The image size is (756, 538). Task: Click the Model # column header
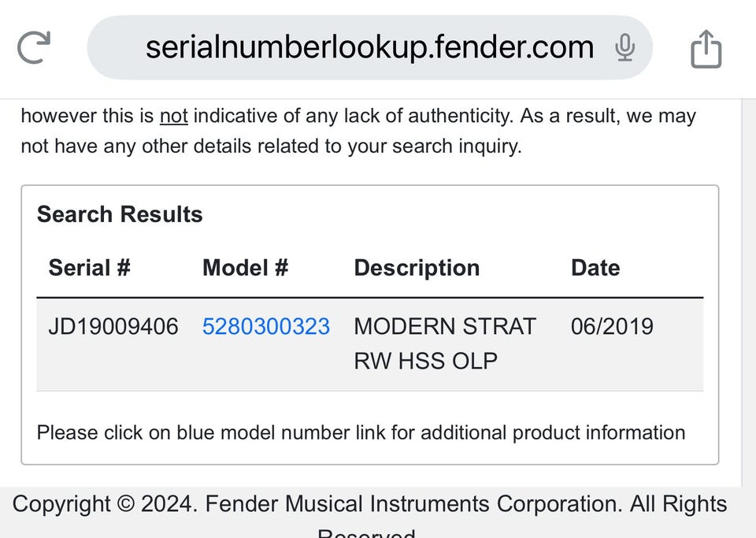245,268
